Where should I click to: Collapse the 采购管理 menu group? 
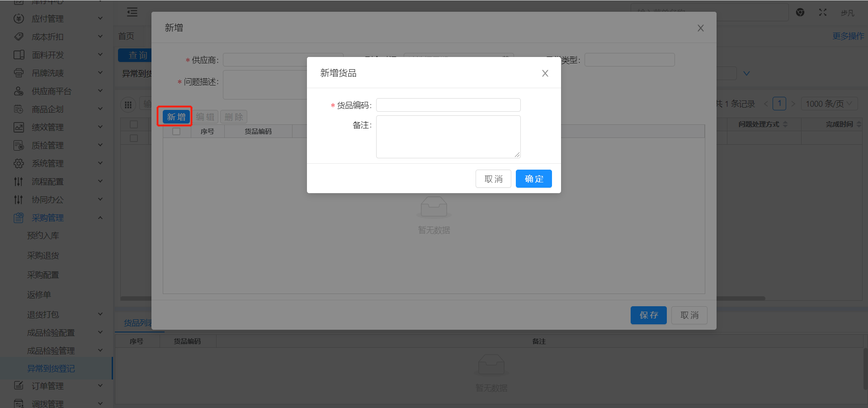[x=100, y=218]
